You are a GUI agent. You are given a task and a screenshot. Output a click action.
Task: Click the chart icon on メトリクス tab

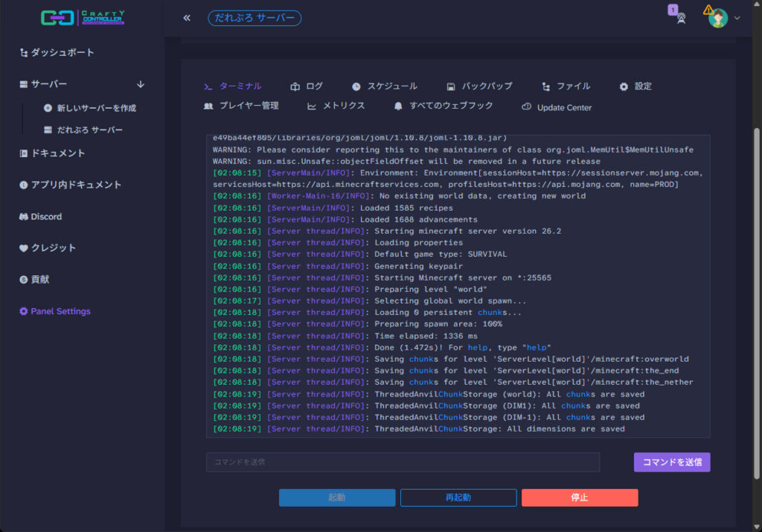[x=312, y=106]
